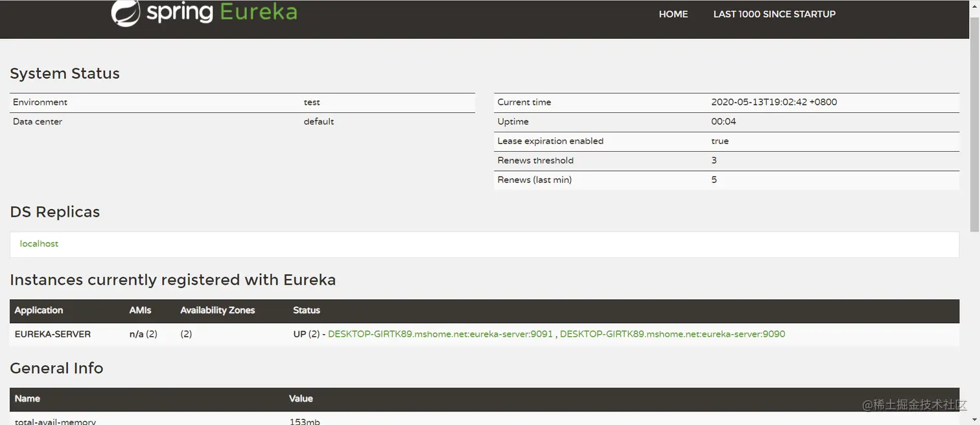Click the Environment label cell
The height and width of the screenshot is (425, 980).
pos(40,103)
